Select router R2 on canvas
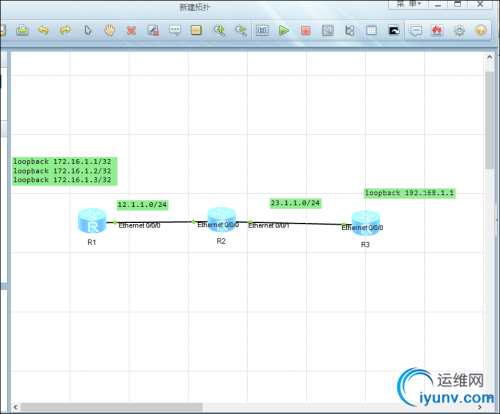The image size is (500, 414). 221,219
